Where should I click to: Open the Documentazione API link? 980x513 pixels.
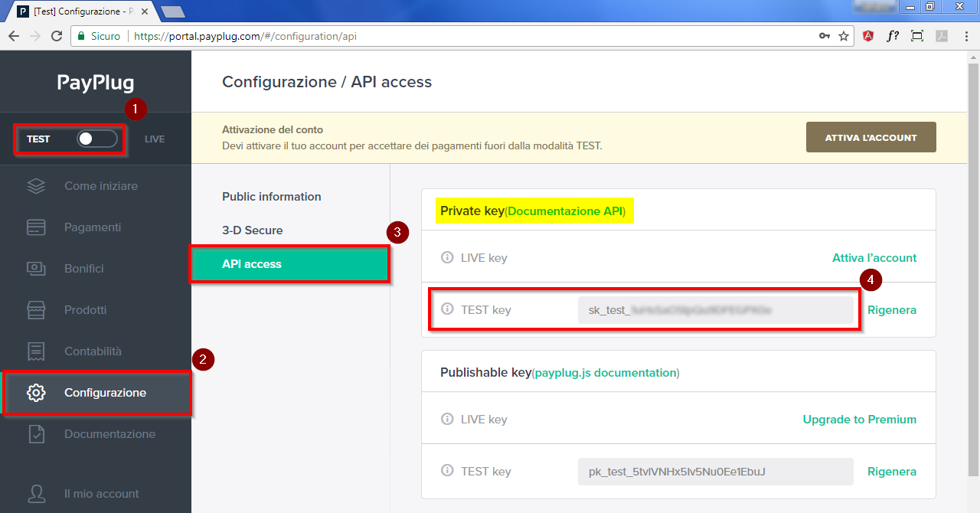(x=565, y=211)
